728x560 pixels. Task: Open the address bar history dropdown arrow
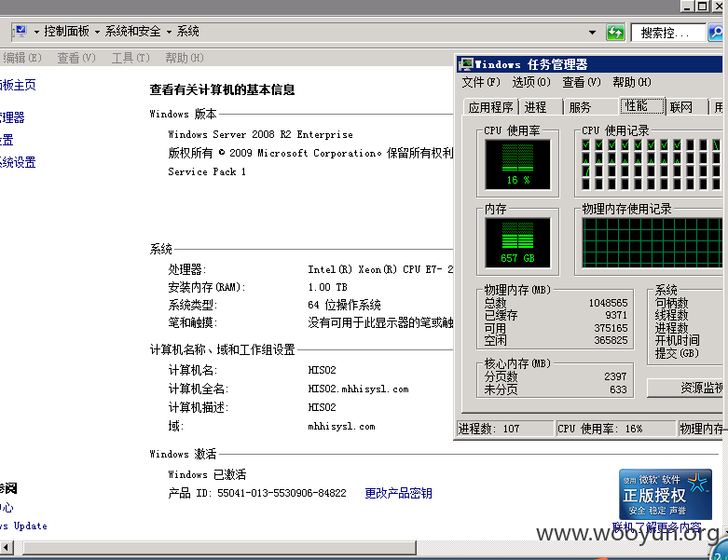[592, 33]
